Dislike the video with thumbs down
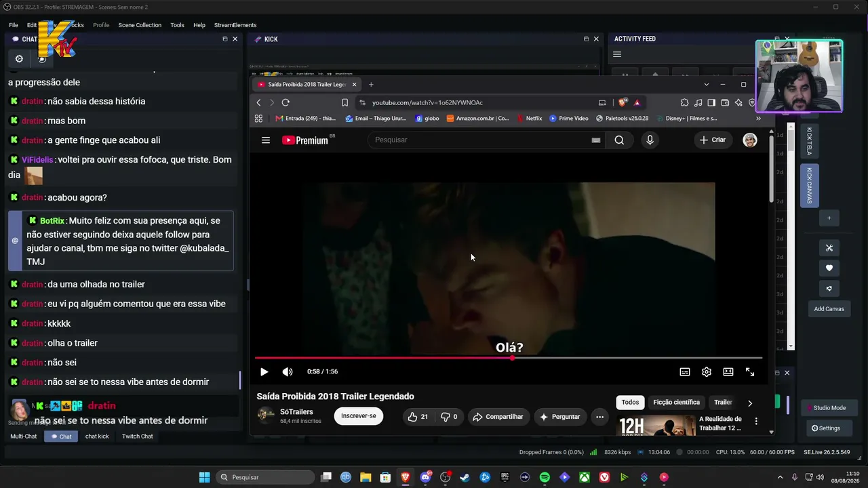This screenshot has height=488, width=868. point(449,417)
